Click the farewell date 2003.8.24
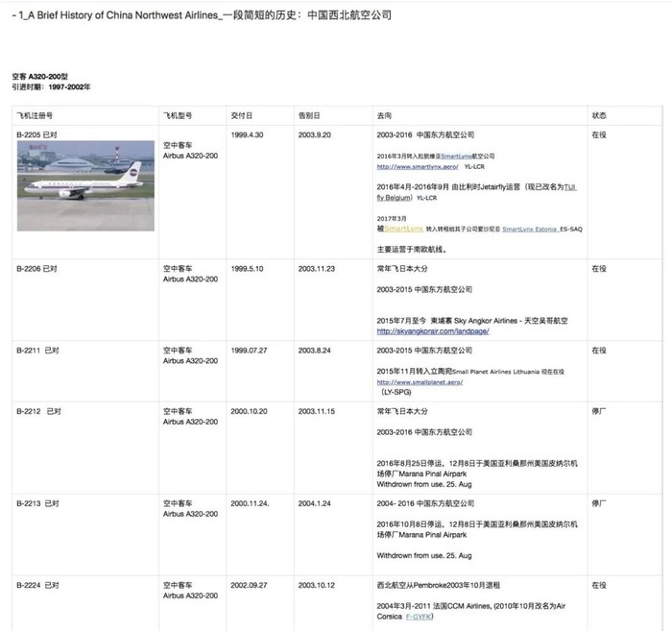This screenshot has width=672, height=631. click(315, 351)
